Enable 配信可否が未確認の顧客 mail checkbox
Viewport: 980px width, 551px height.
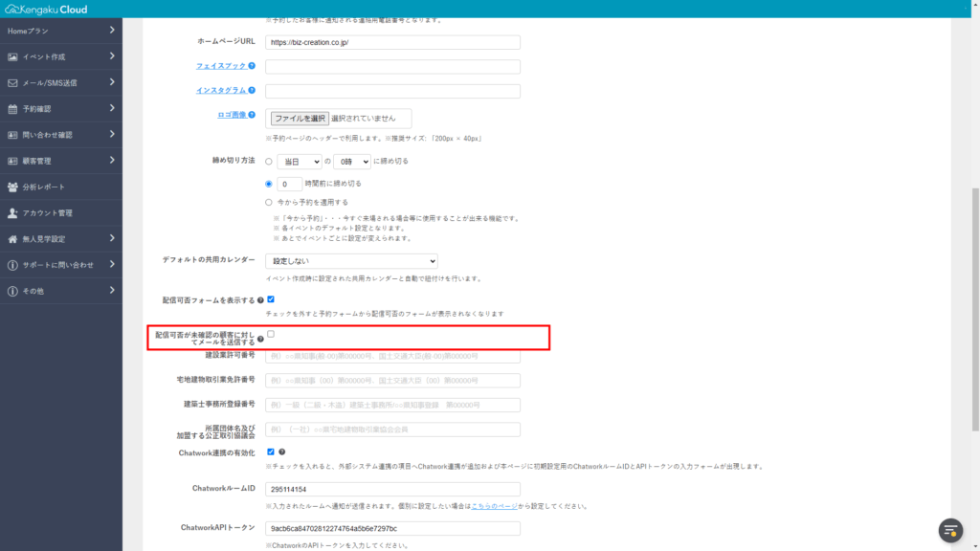coord(271,334)
